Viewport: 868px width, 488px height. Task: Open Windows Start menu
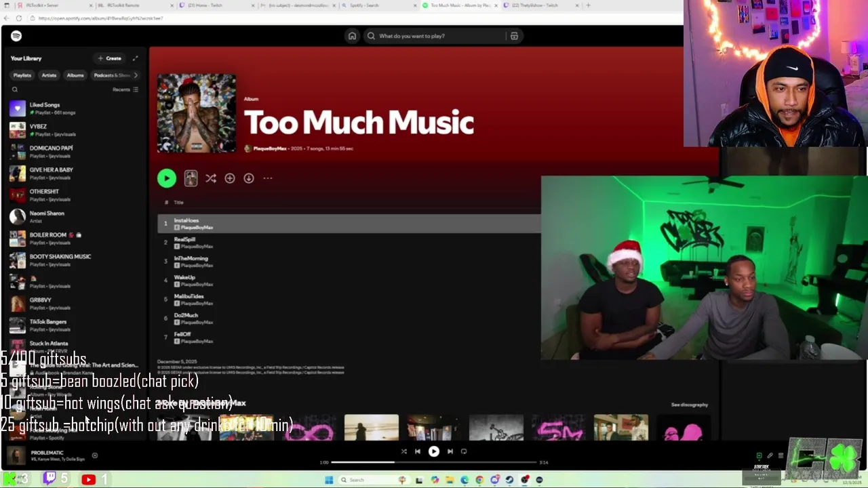[329, 480]
